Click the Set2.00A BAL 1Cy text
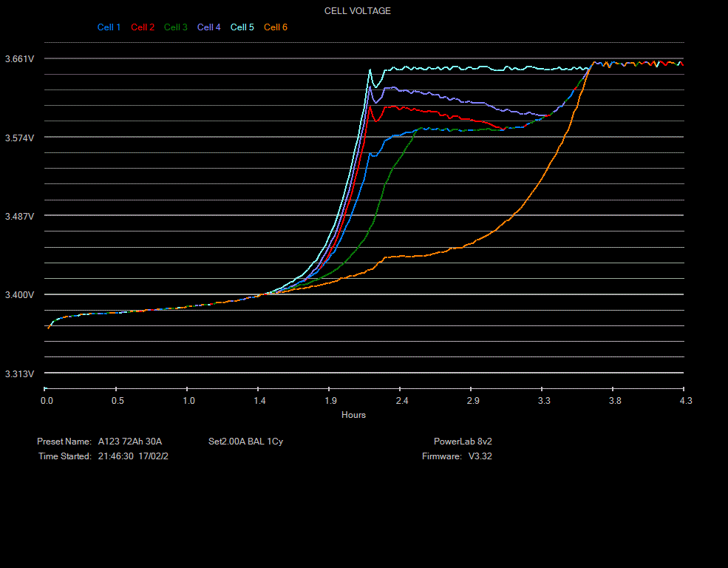Viewport: 728px width, 568px height. coord(245,442)
